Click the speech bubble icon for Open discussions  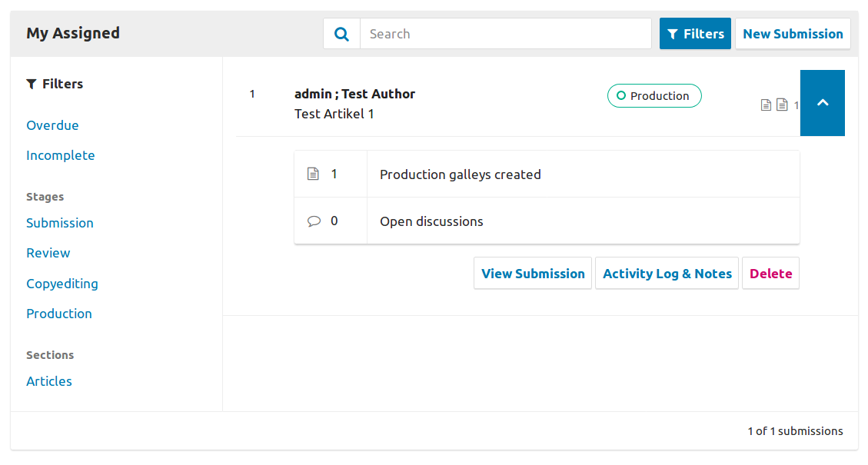tap(314, 221)
